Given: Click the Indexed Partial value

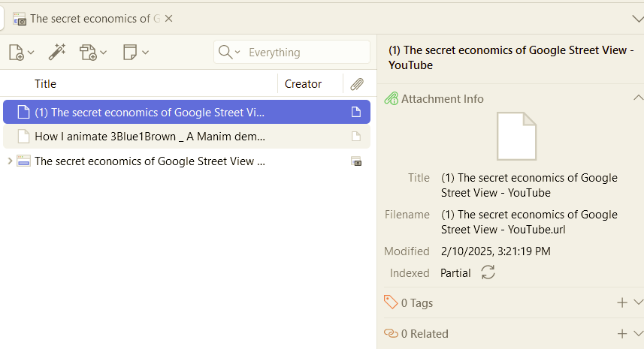Looking at the screenshot, I should point(455,273).
